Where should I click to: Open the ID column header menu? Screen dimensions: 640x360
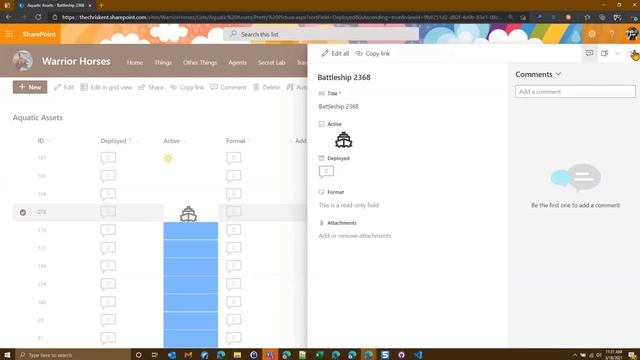pos(44,141)
